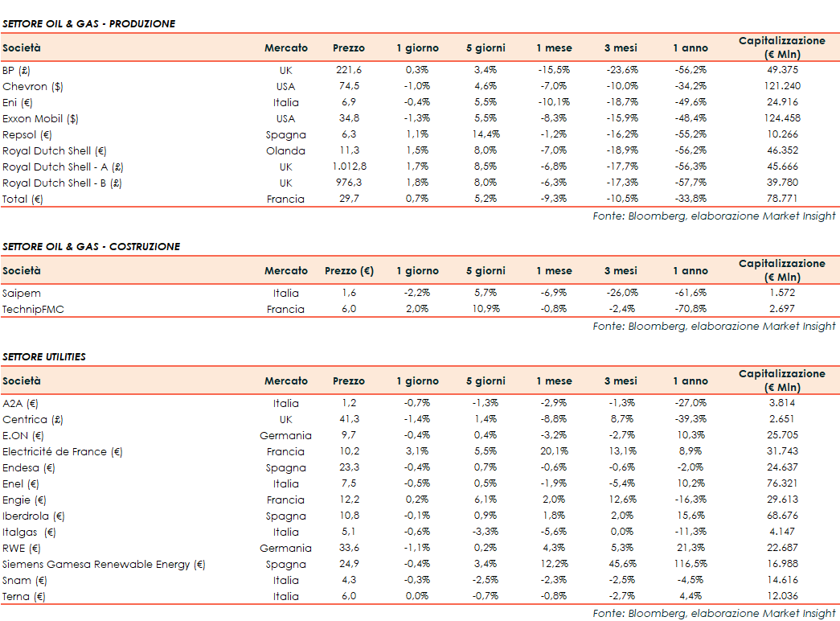The image size is (840, 621).
Task: Select Electricité de France (€) row label
Action: pyautogui.click(x=63, y=451)
